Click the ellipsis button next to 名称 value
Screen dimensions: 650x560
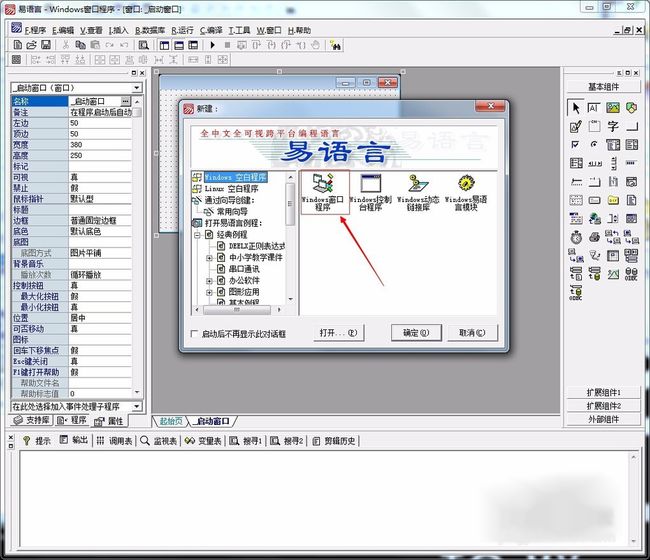[x=125, y=101]
